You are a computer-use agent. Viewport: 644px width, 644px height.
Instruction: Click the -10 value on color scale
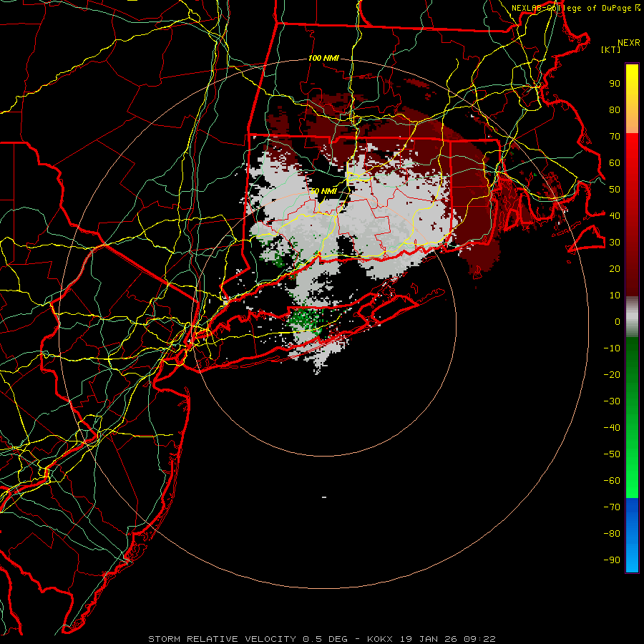[612, 348]
